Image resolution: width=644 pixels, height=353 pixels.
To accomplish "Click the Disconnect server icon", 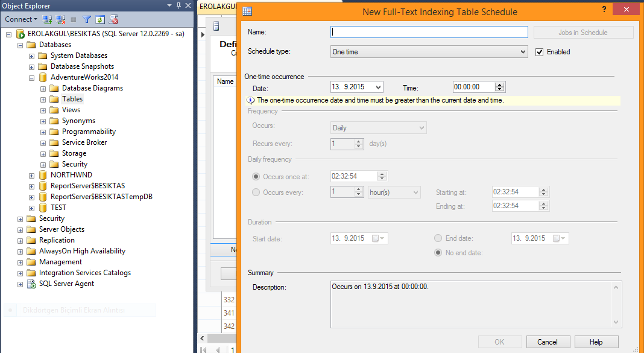I will (x=59, y=19).
